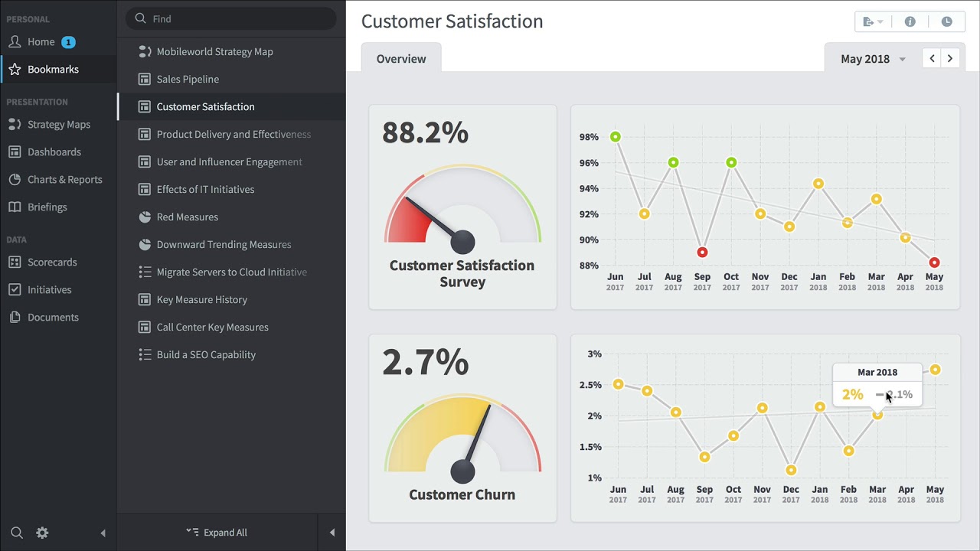
Task: Click the export icon in the top-right toolbar
Action: pos(873,21)
